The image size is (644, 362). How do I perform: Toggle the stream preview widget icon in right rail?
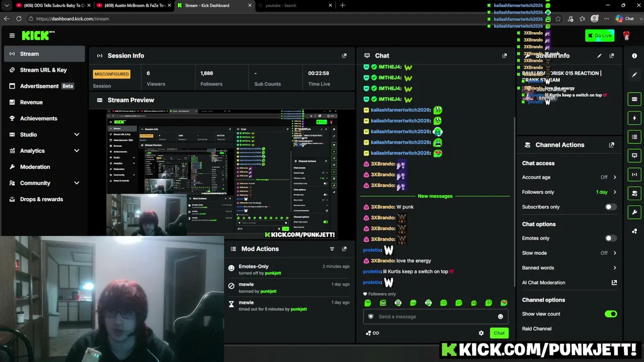[634, 99]
